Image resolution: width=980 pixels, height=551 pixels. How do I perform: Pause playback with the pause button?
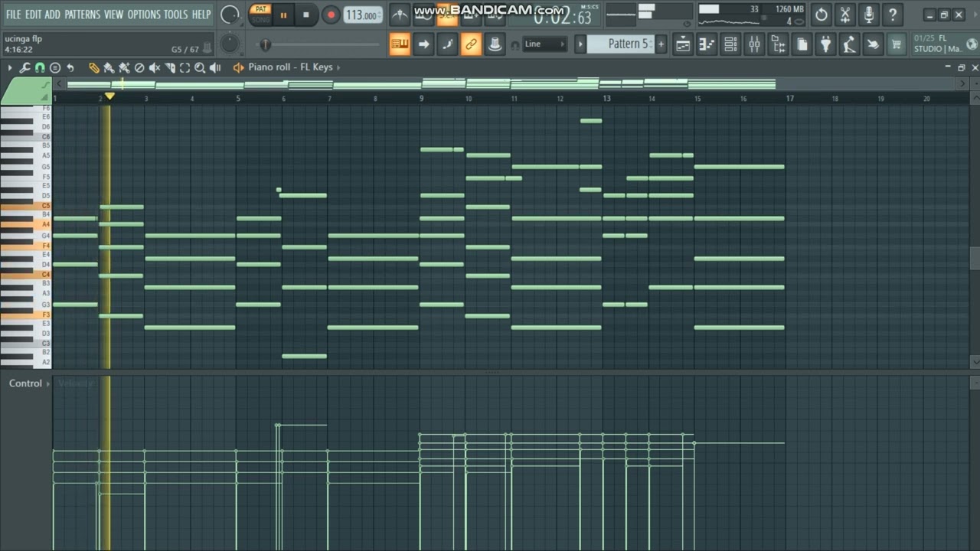click(x=283, y=15)
